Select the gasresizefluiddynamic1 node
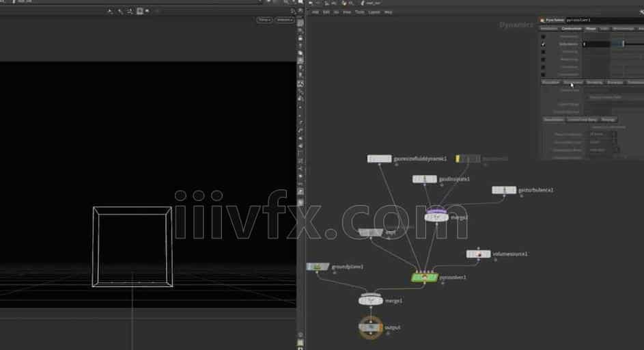Screen dimensions: 644x350 click(379, 159)
